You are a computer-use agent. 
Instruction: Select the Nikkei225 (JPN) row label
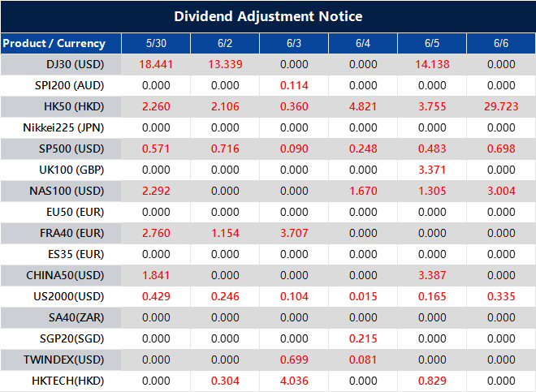coord(61,127)
